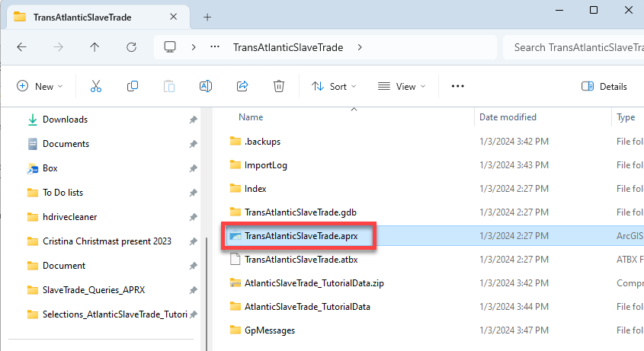Click the Share icon in toolbar
The image size is (644, 351).
click(243, 86)
